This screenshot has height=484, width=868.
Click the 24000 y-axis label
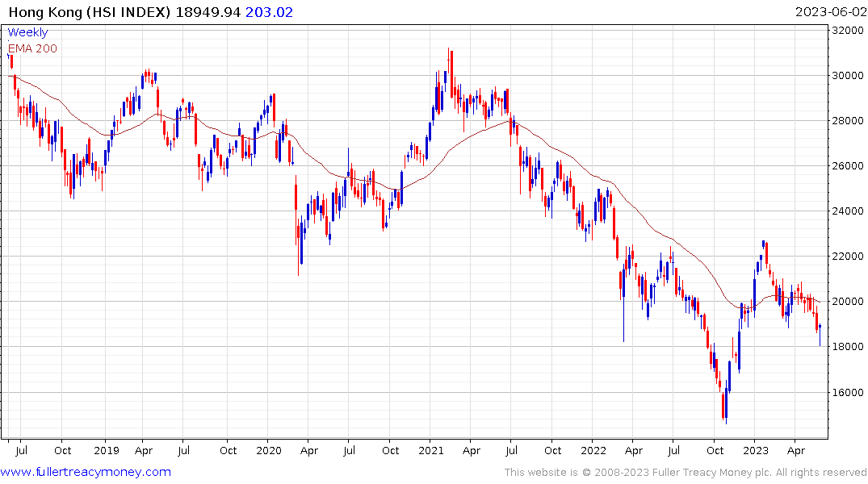[848, 211]
